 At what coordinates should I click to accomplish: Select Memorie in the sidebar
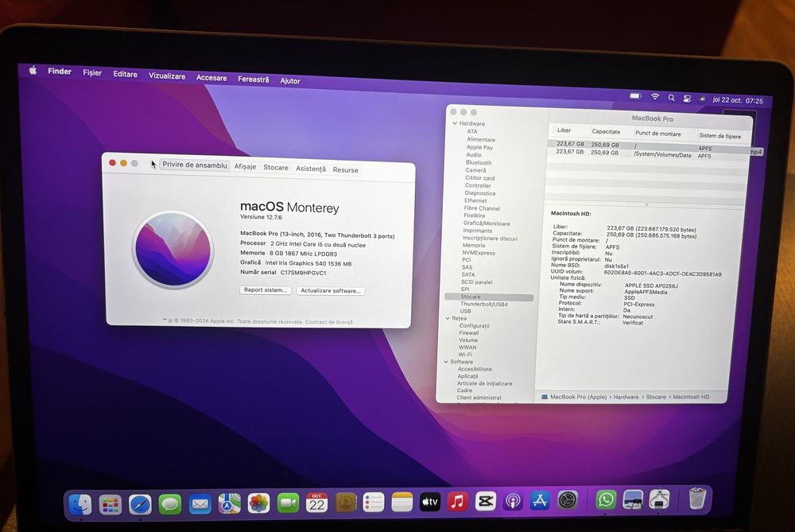[x=474, y=246]
